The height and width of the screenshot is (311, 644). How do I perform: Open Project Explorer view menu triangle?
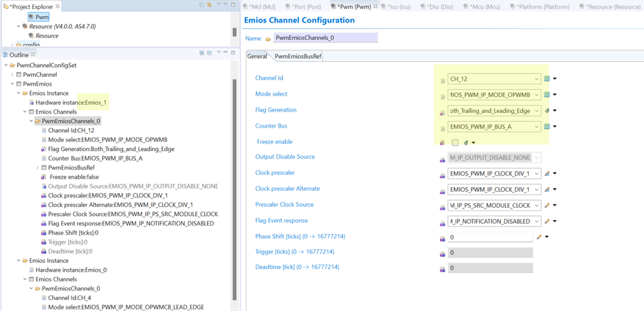(219, 5)
